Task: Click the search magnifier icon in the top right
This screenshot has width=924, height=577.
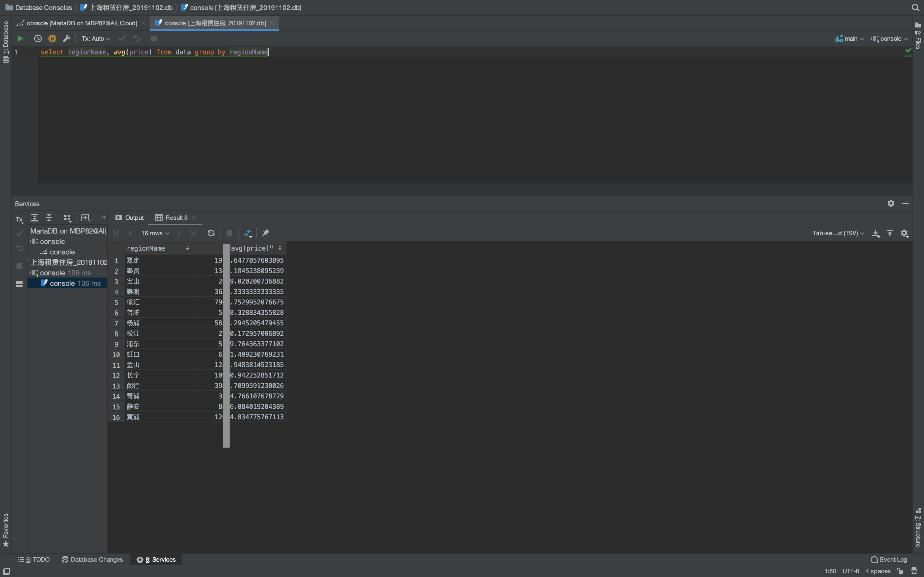Action: [915, 8]
